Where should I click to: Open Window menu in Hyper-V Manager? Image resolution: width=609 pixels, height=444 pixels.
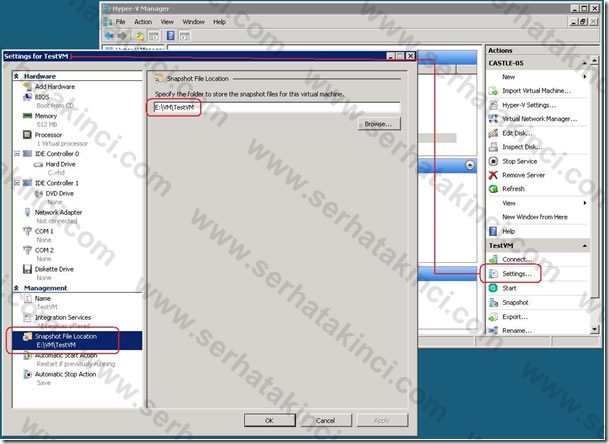point(193,22)
